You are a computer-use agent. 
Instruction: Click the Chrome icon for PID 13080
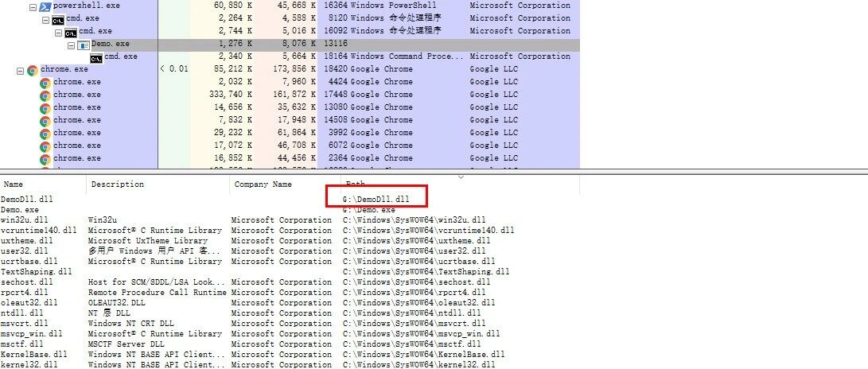(x=45, y=108)
